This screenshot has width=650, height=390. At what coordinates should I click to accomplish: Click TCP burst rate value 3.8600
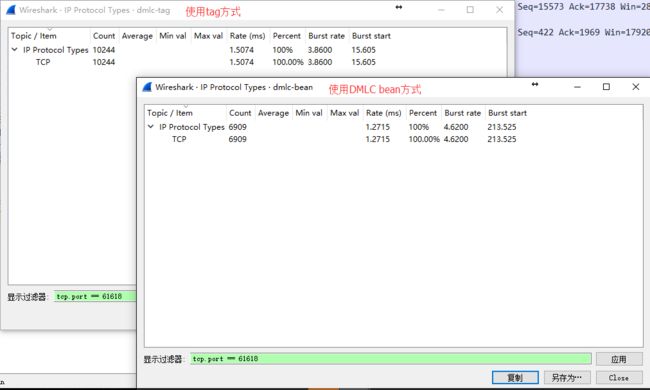click(320, 62)
